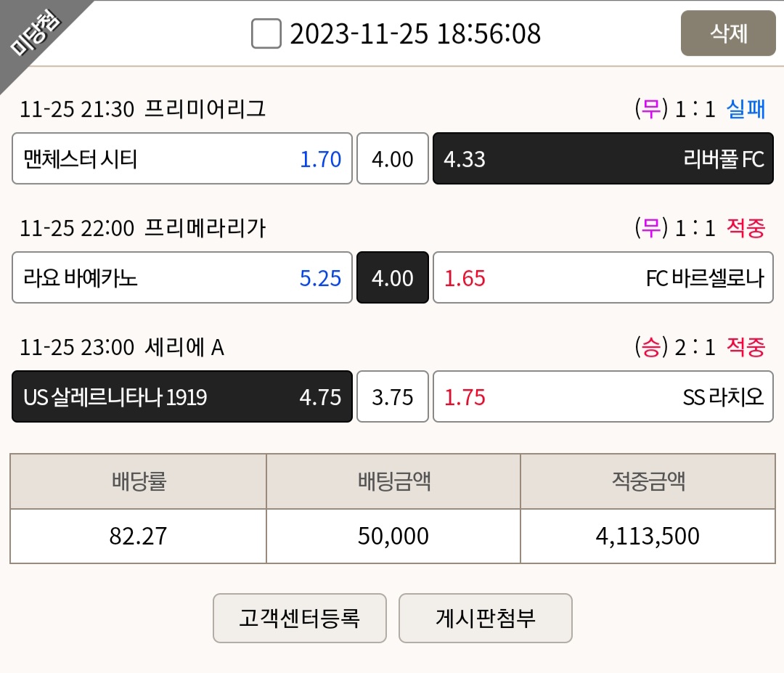The height and width of the screenshot is (673, 784).
Task: Click the 미당첨 corner ribbon
Action: 34,33
